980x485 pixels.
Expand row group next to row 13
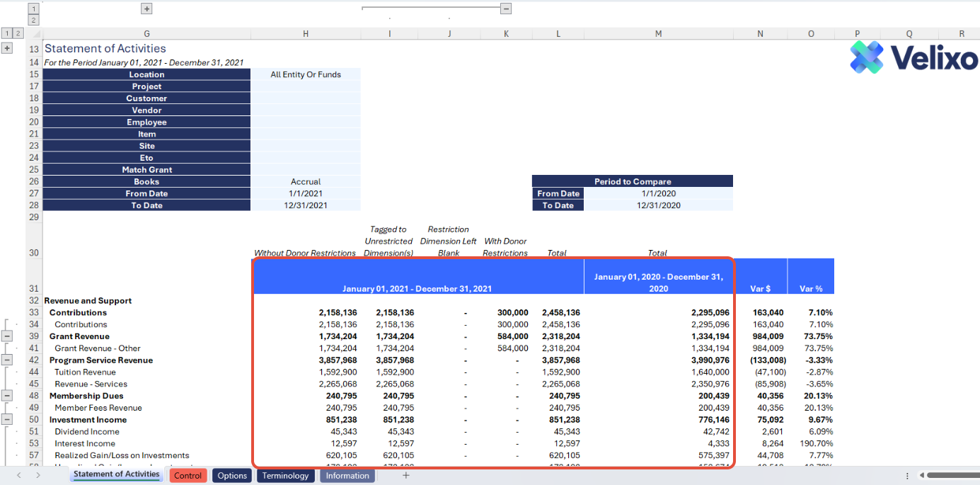[x=7, y=48]
